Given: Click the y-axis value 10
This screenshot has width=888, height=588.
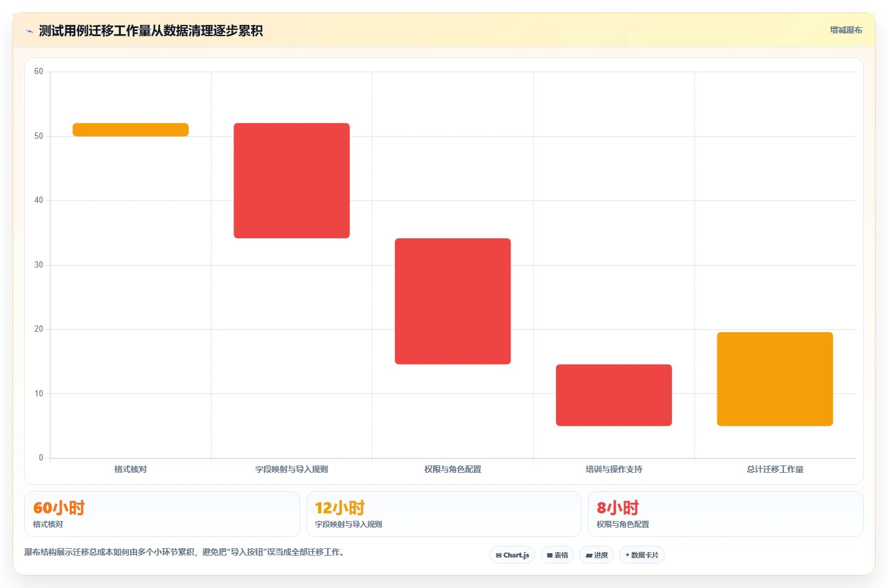Looking at the screenshot, I should pos(39,394).
